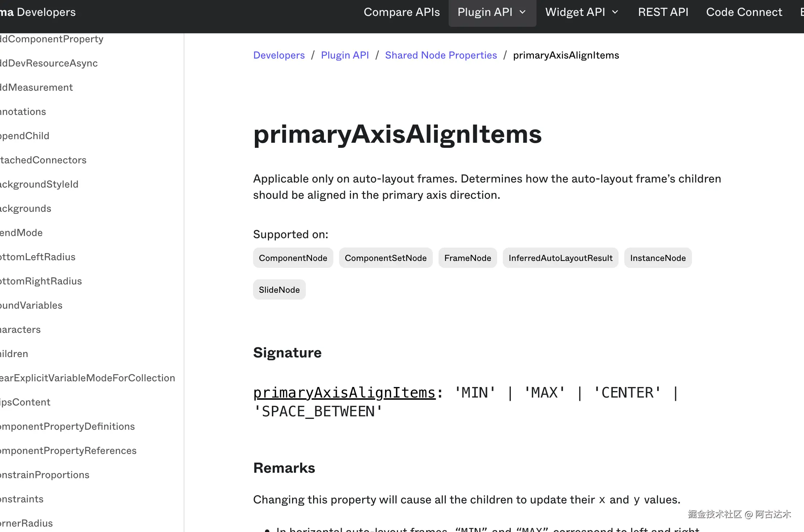Image resolution: width=804 pixels, height=532 pixels.
Task: Go to Code Connect section
Action: point(744,12)
